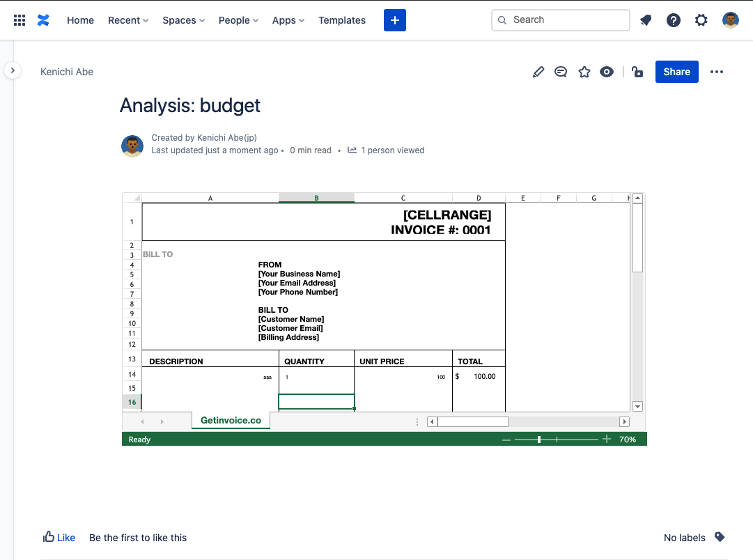753x560 pixels.
Task: Select the Getinvoice.co sheet tab
Action: [x=231, y=421]
